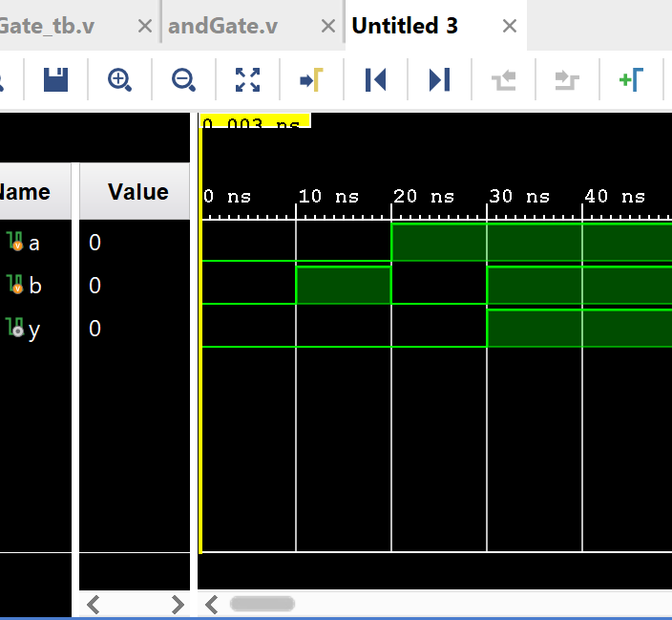Select signal b in the Name column
672x620 pixels.
tap(33, 286)
